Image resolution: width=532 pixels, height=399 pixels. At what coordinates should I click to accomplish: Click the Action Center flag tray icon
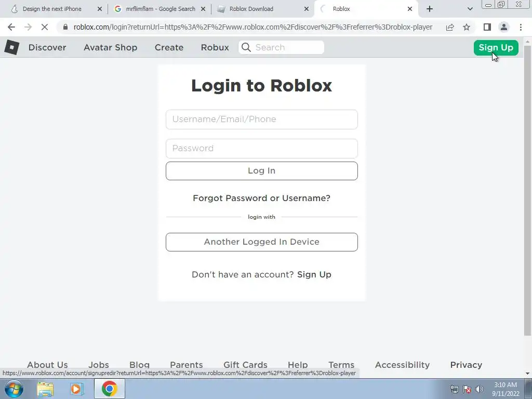467,389
